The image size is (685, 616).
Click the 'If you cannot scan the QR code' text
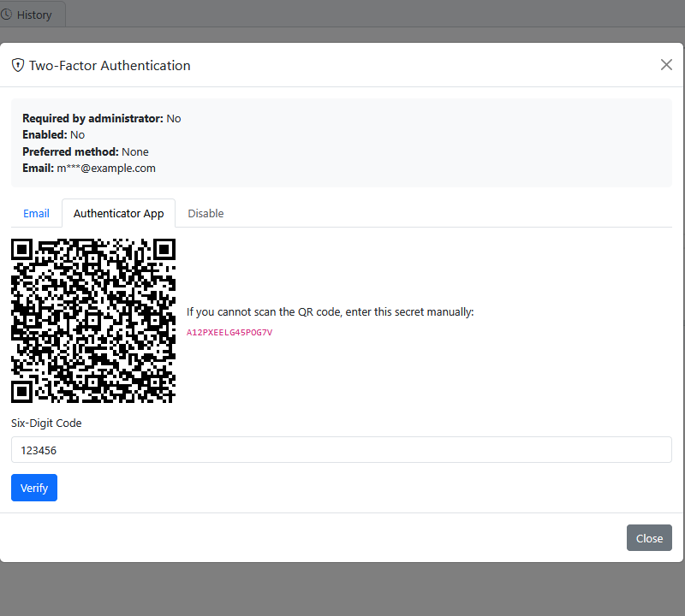tap(330, 311)
